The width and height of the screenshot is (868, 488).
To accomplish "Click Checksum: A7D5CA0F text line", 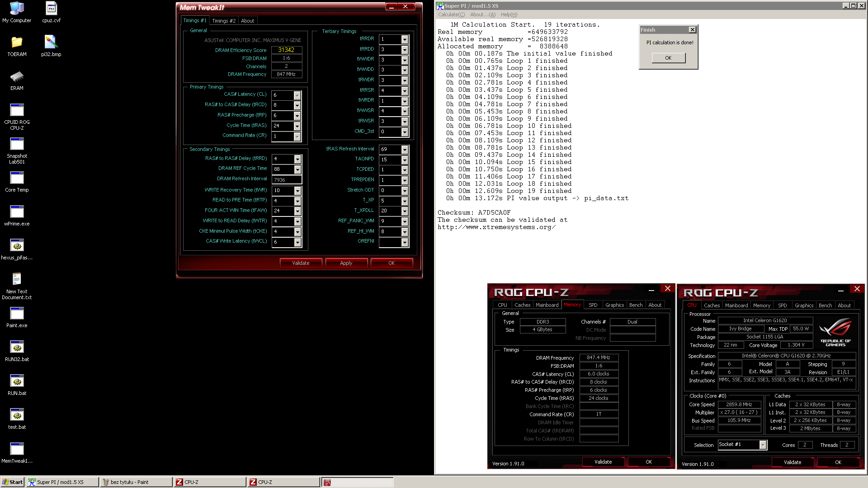I will [x=474, y=212].
